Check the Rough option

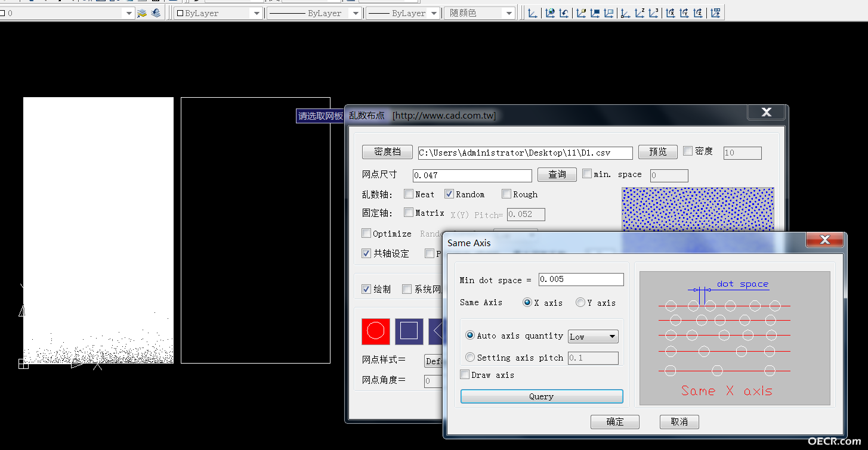click(x=506, y=194)
